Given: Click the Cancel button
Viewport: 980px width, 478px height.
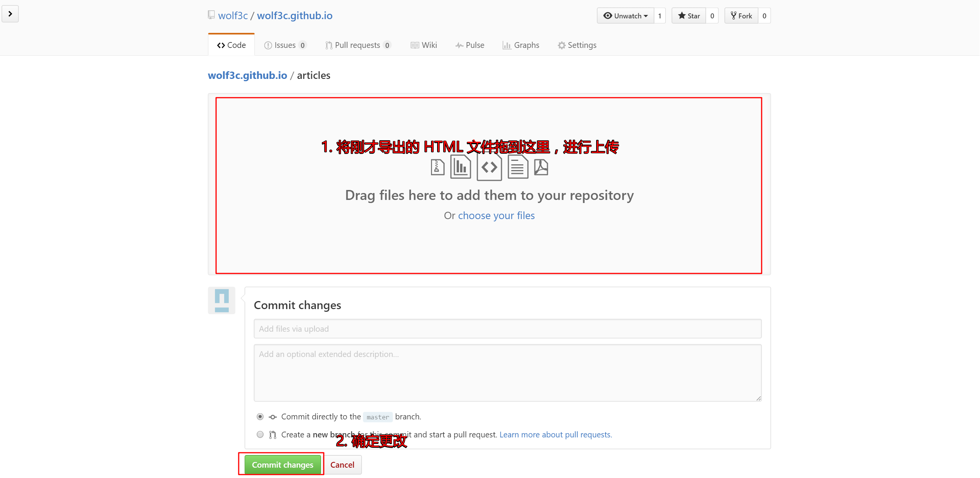Looking at the screenshot, I should 343,464.
